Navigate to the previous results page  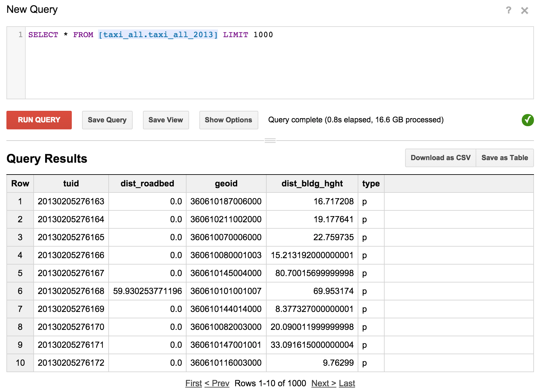point(217,383)
